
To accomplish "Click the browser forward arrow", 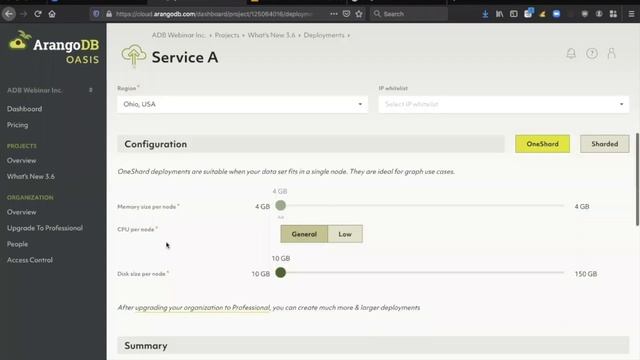I will tap(24, 14).
